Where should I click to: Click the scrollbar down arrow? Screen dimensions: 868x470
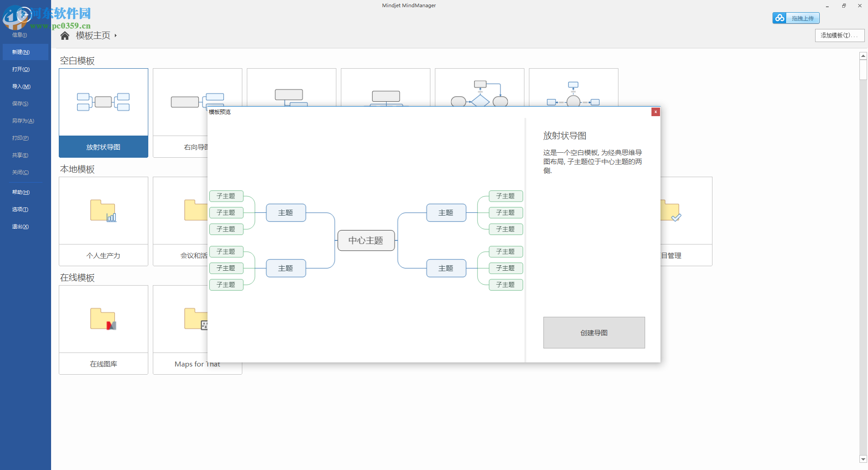[863, 459]
